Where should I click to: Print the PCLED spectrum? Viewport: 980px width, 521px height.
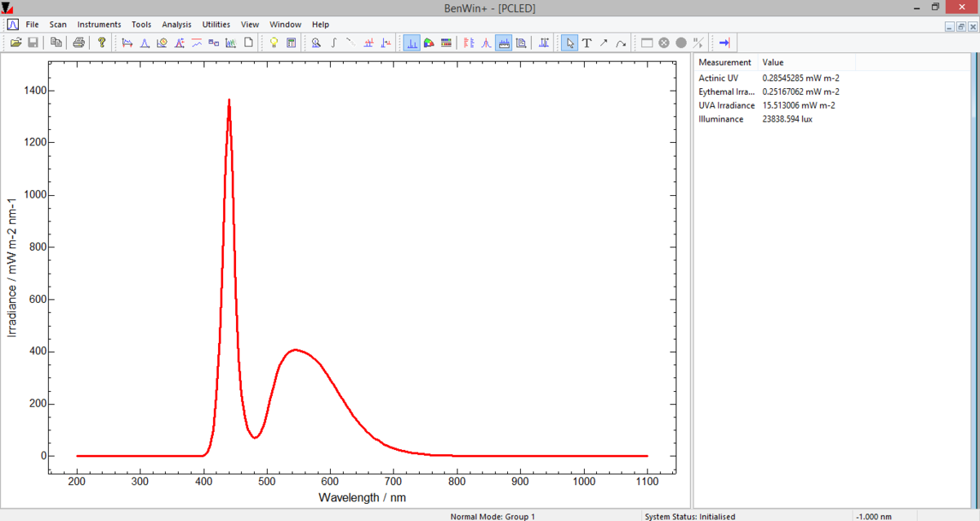[x=78, y=42]
